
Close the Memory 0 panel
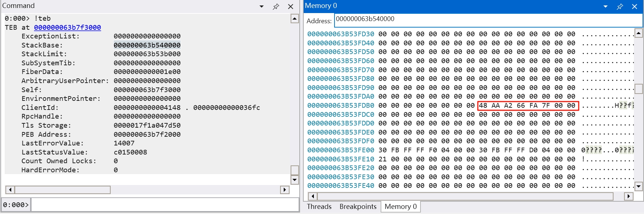point(634,7)
